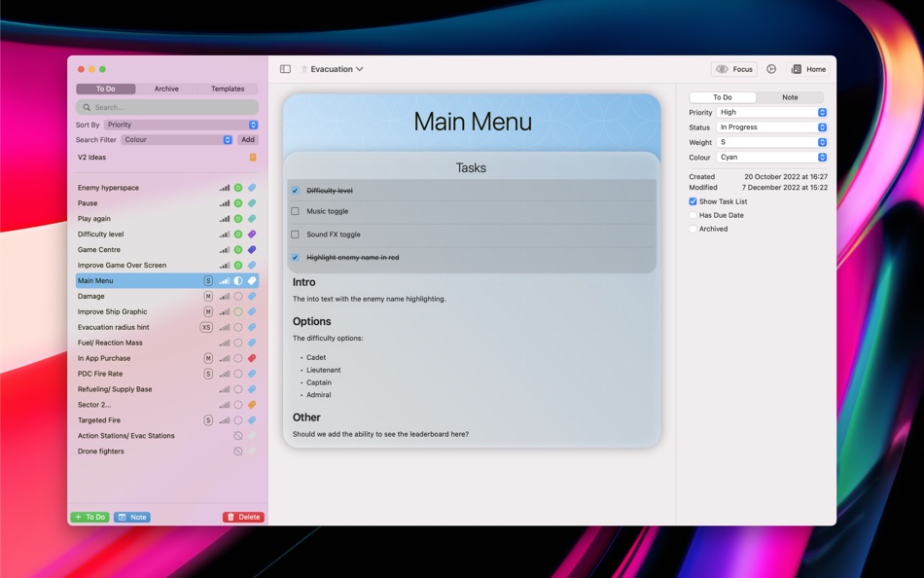Click the green To Do add button
This screenshot has width=924, height=578.
tap(90, 518)
